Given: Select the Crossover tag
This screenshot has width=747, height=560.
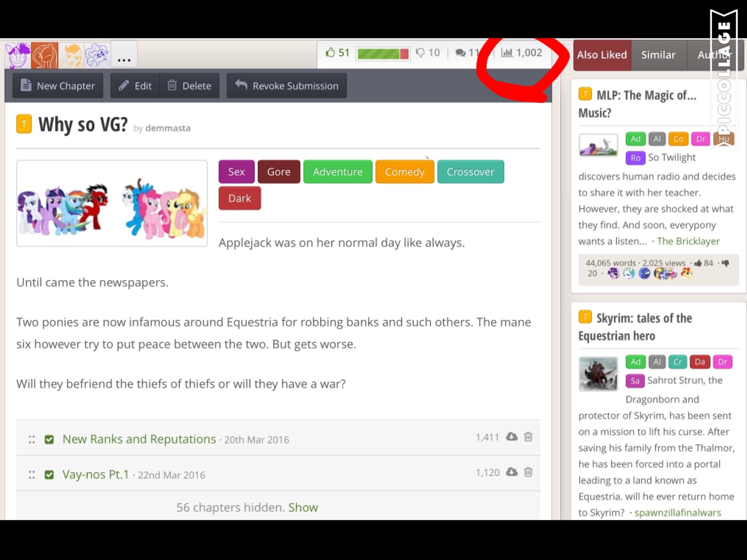Looking at the screenshot, I should (x=471, y=172).
